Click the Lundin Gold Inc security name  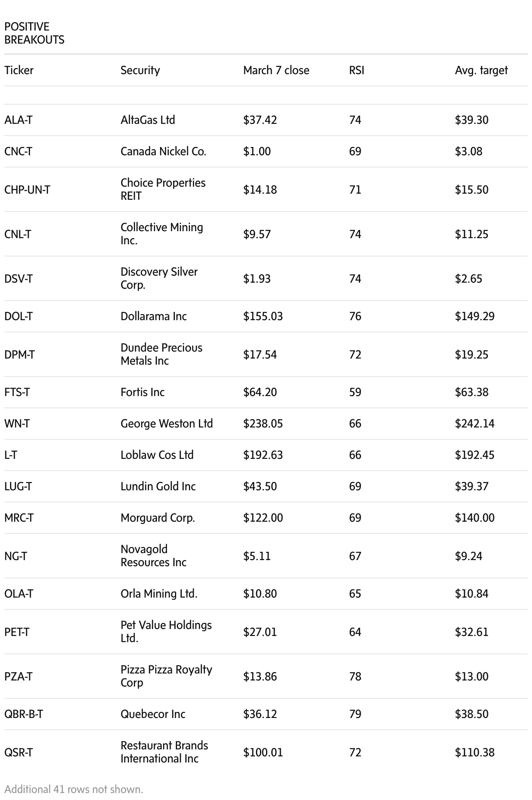[x=158, y=486]
